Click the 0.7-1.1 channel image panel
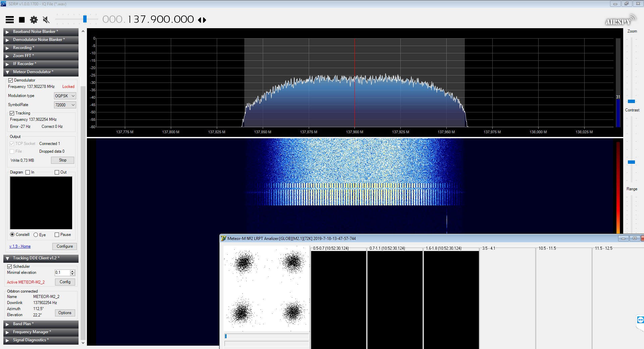The width and height of the screenshot is (644, 349). click(395, 300)
